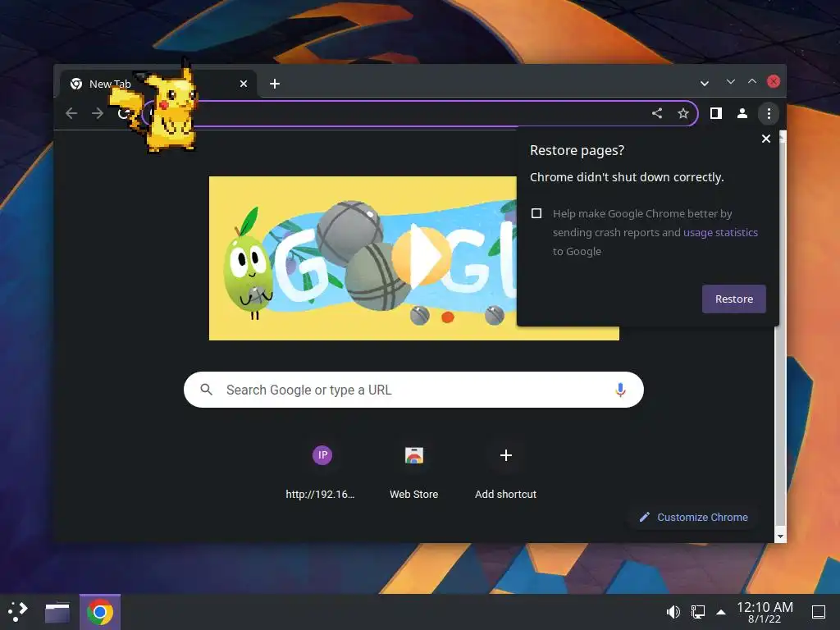Click the forward navigation arrow
The width and height of the screenshot is (840, 630).
(98, 113)
